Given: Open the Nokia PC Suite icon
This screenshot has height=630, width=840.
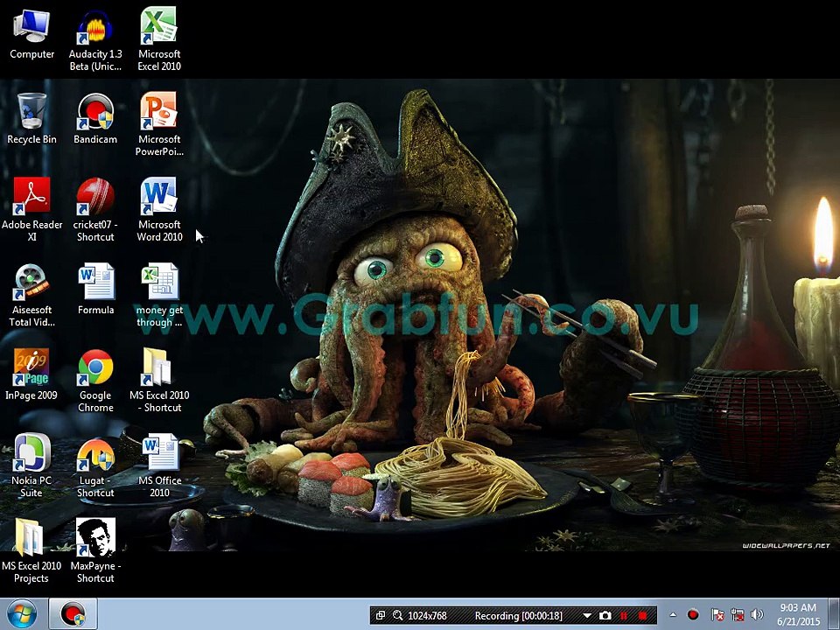Looking at the screenshot, I should pyautogui.click(x=31, y=454).
